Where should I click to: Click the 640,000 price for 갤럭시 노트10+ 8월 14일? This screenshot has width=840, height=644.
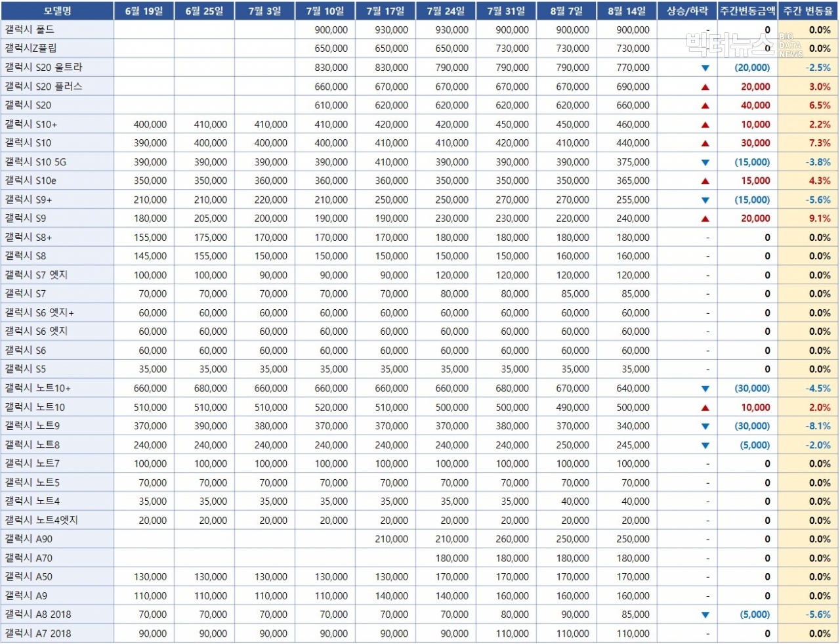click(x=633, y=389)
